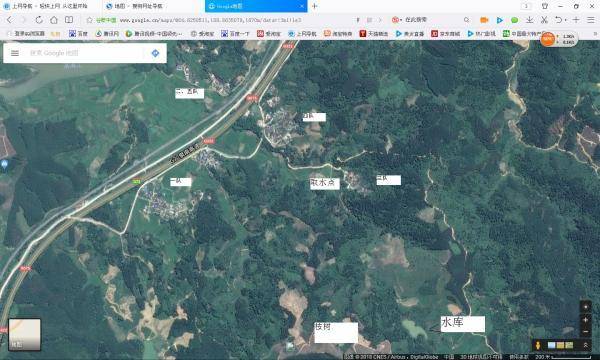The height and width of the screenshot is (360, 600).
Task: Zoom out with the minus button
Action: (x=585, y=331)
